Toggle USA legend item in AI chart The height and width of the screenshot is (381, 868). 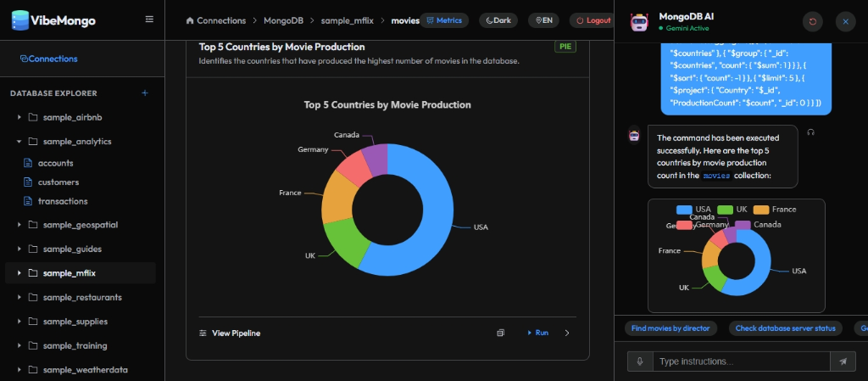coord(694,210)
